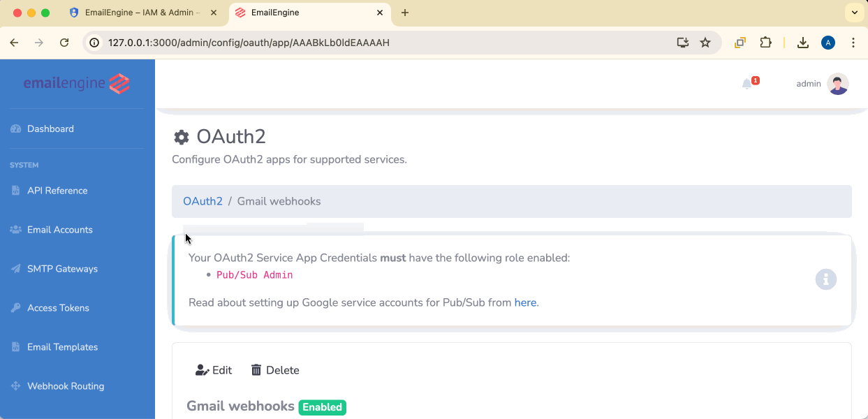Open the Dashboard from the sidebar

click(49, 128)
